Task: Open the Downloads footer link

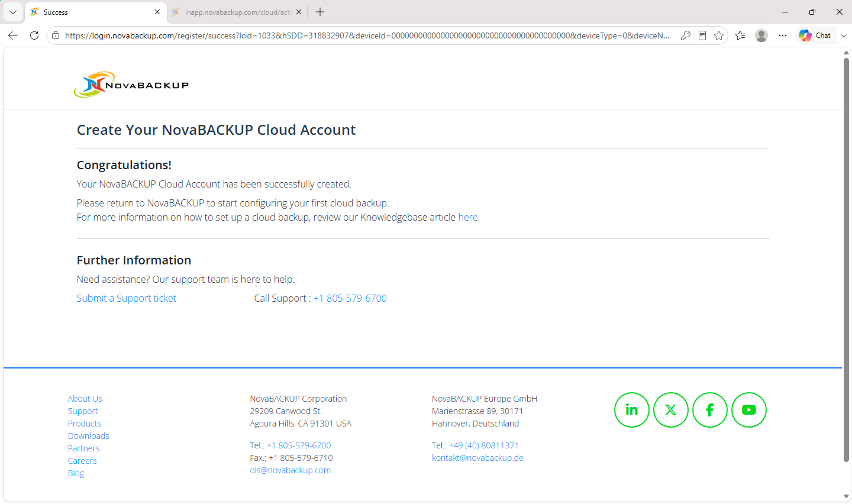Action: tap(89, 436)
